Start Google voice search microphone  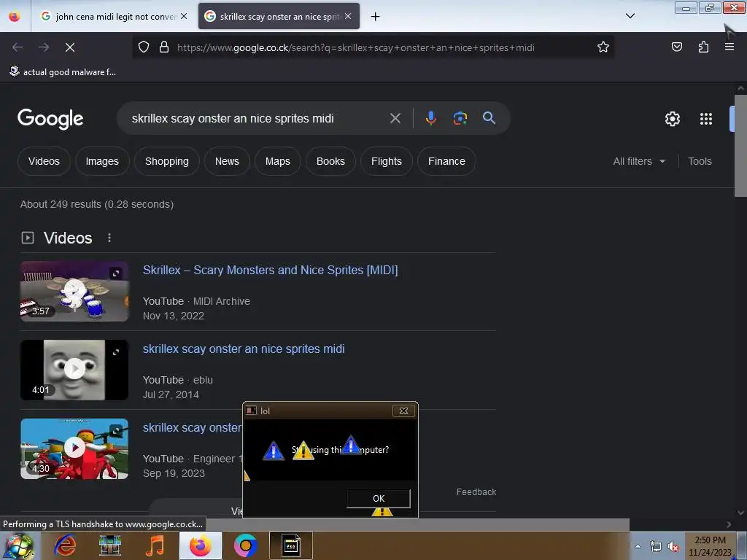(x=430, y=118)
